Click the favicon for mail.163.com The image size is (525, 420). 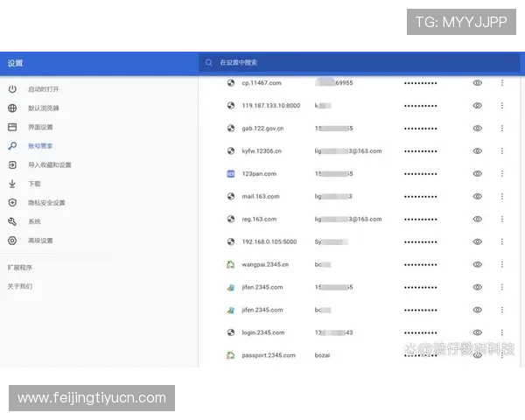coord(231,196)
